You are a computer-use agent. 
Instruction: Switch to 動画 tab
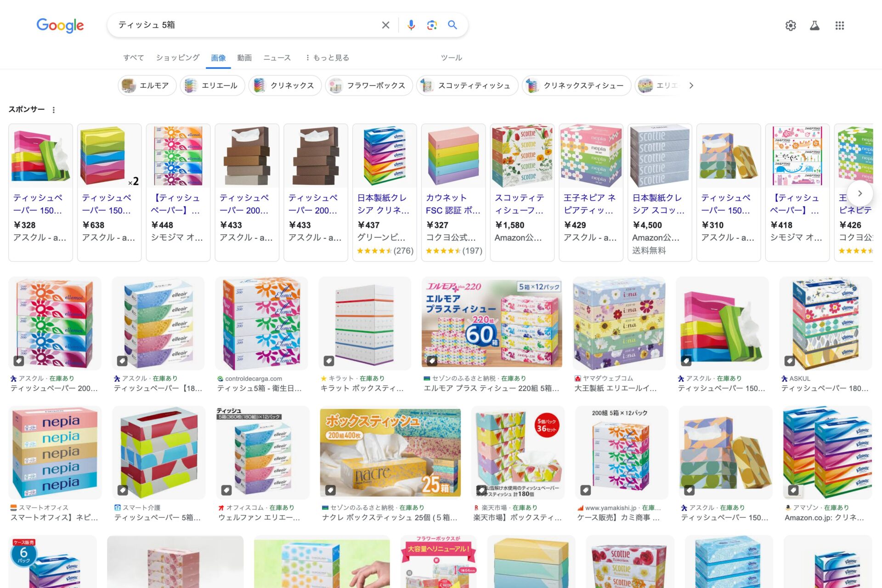click(244, 57)
